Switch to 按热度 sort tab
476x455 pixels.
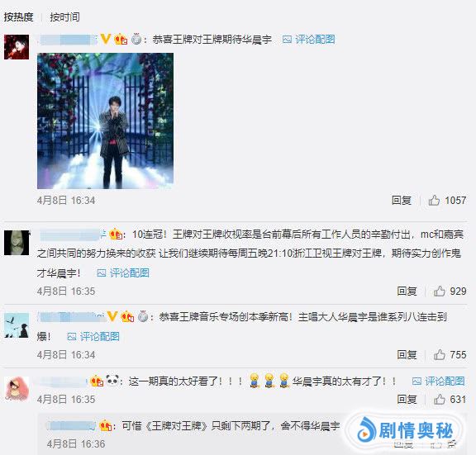coord(18,17)
